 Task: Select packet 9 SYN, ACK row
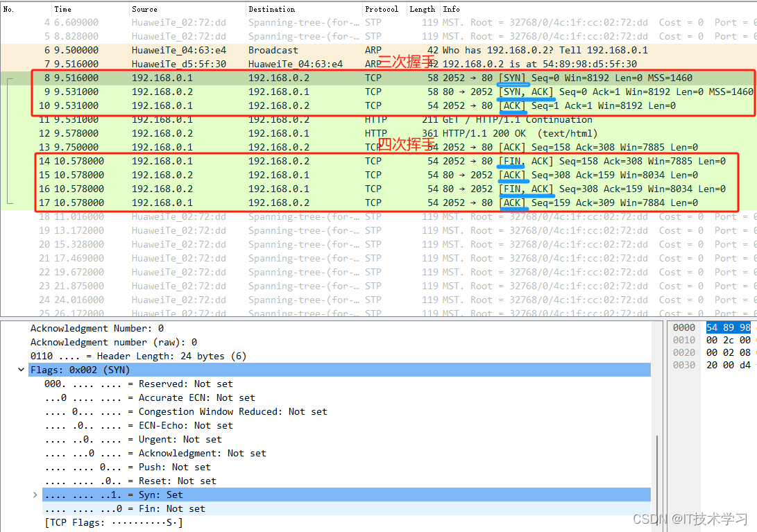click(379, 92)
